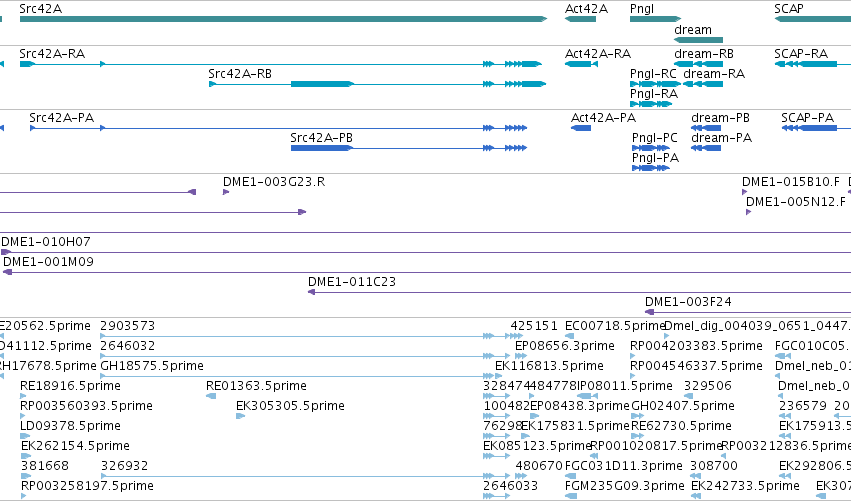Select the Act42A-RA transcript label

click(x=598, y=54)
